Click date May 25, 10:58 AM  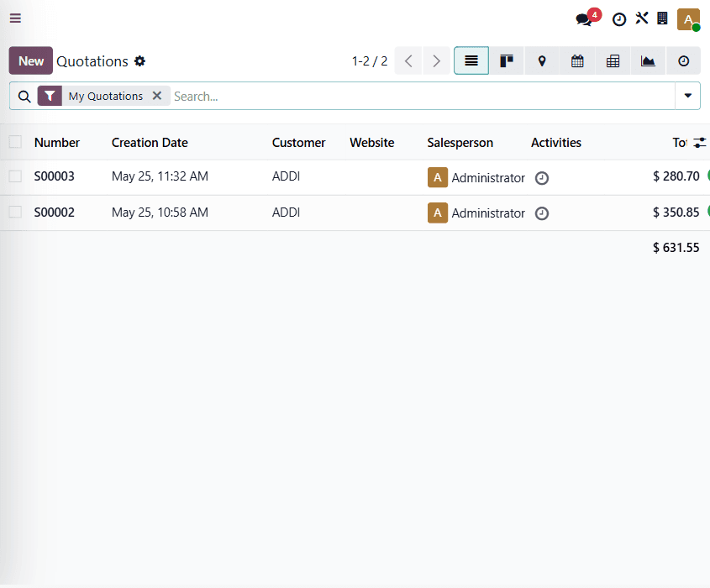tap(160, 213)
